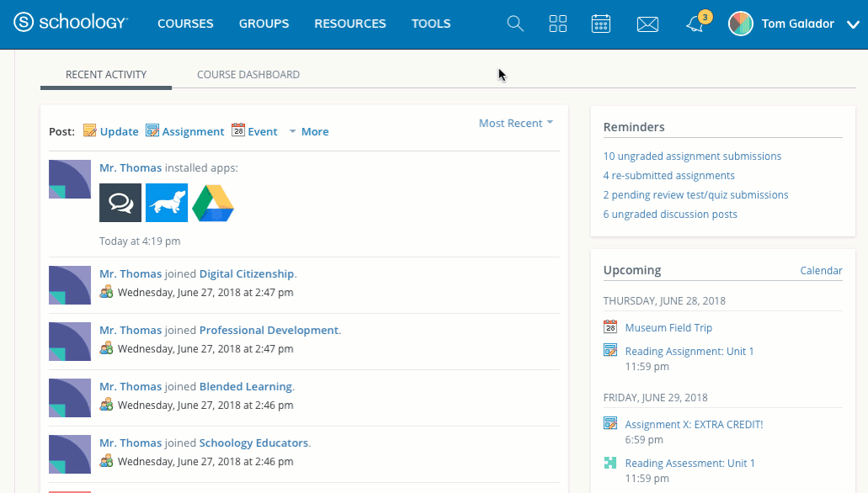The width and height of the screenshot is (868, 493).
Task: Open the Courses menu
Action: tap(185, 24)
